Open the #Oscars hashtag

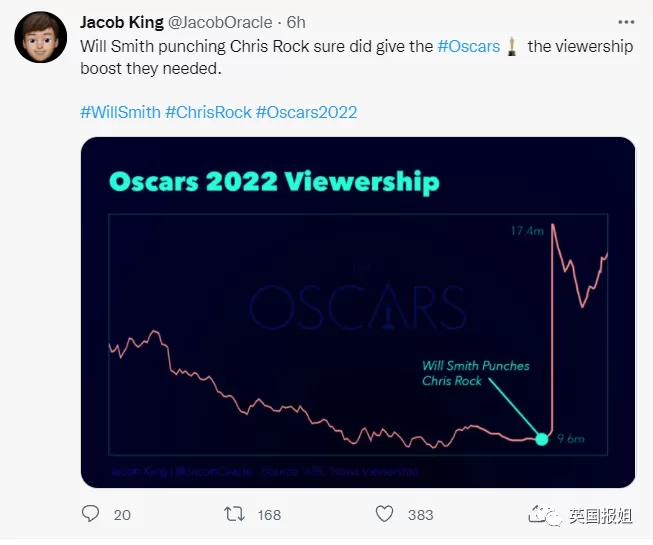(x=469, y=46)
